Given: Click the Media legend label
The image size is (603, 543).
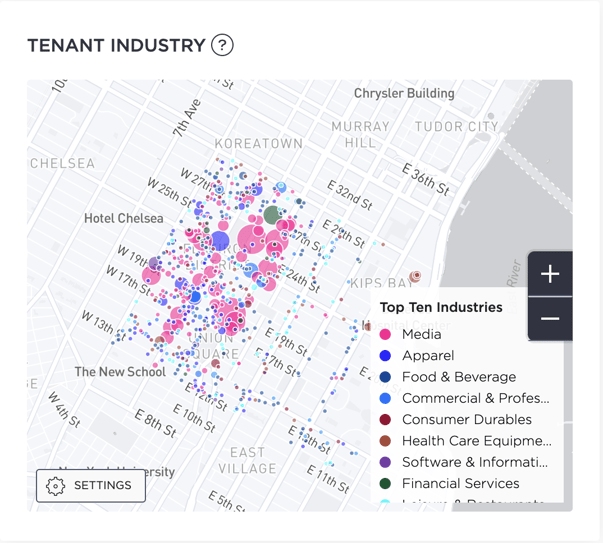Looking at the screenshot, I should click(421, 334).
